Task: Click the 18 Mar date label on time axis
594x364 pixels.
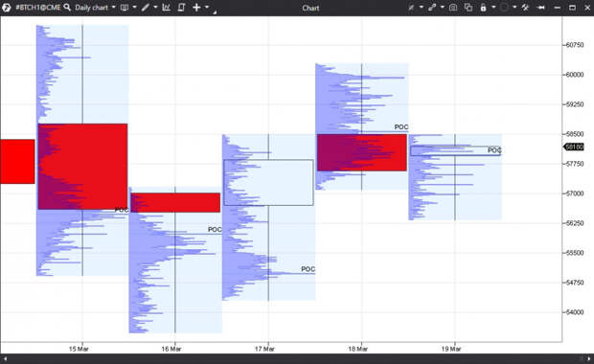Action: (x=358, y=349)
